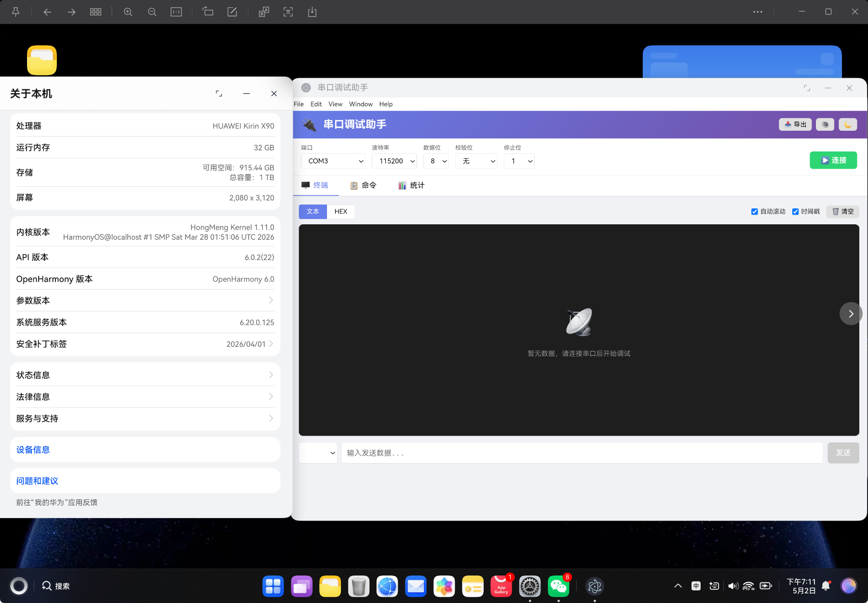Image resolution: width=868 pixels, height=603 pixels.
Task: Go to the previous image in viewer
Action: [x=47, y=12]
